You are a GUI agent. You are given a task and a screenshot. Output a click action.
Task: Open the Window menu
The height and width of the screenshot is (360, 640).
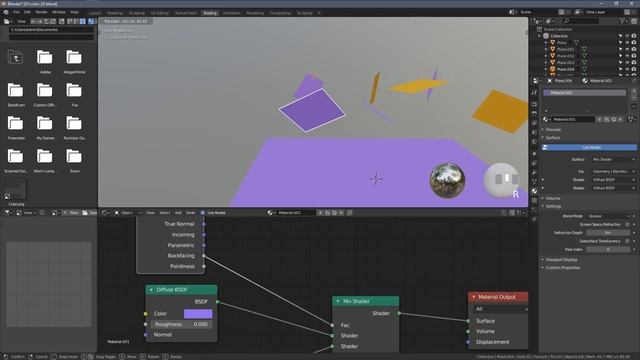click(x=59, y=12)
